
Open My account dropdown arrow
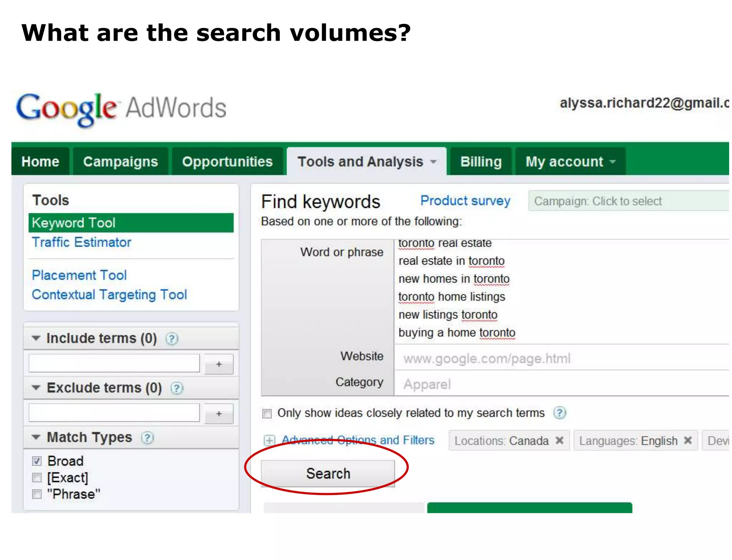tap(613, 162)
